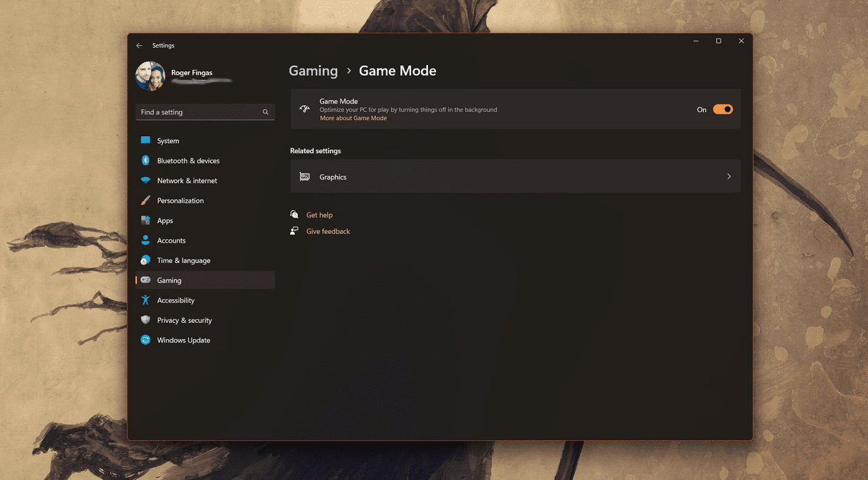Image resolution: width=868 pixels, height=480 pixels.
Task: Click the Time & language globe icon
Action: click(x=145, y=260)
